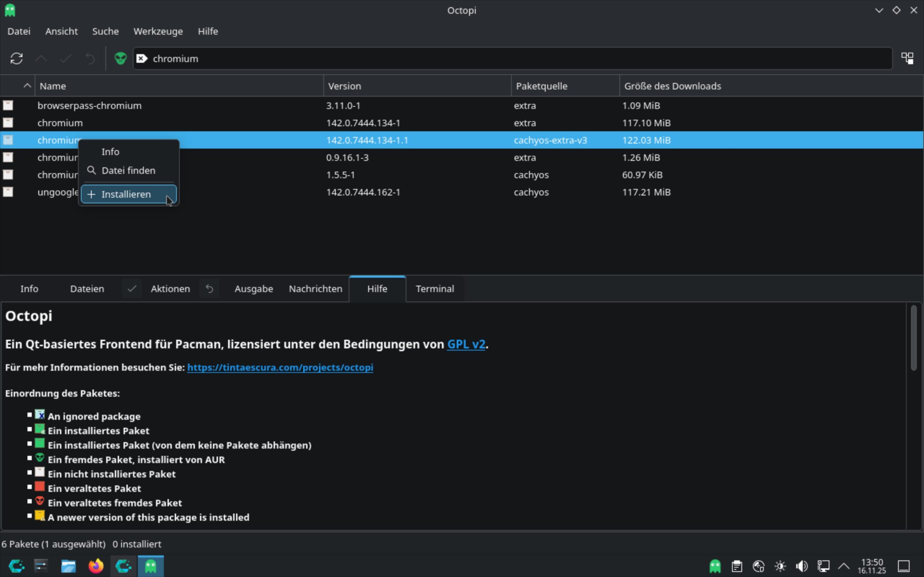
Task: Click the help panel vertical scrollbar
Action: point(913,338)
